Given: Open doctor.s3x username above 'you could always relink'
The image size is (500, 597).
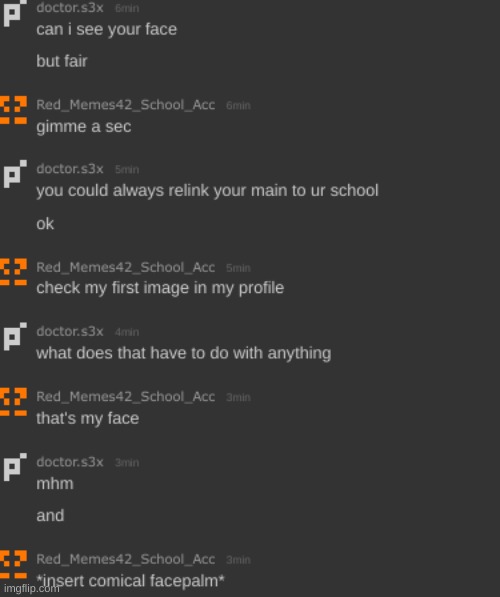Looking at the screenshot, I should [x=70, y=169].
